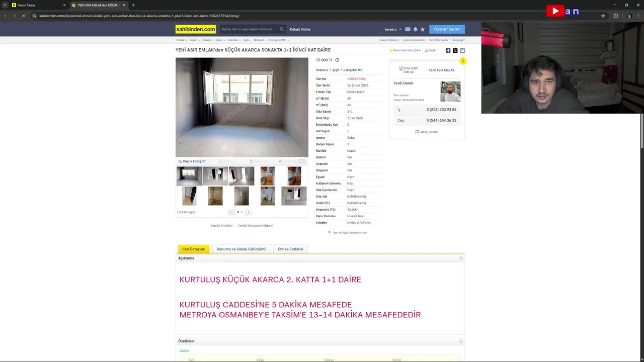This screenshot has width=644, height=362.
Task: Click Ücretsiz İlan Ver button
Action: point(447,29)
